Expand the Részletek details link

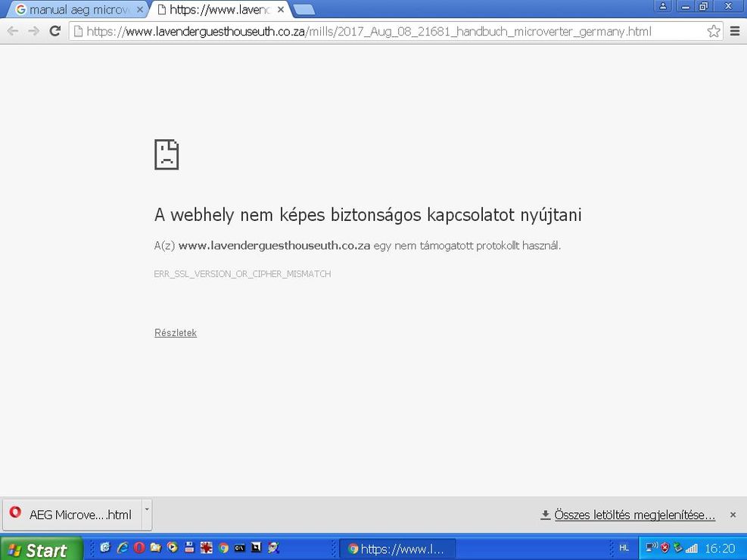(x=176, y=333)
